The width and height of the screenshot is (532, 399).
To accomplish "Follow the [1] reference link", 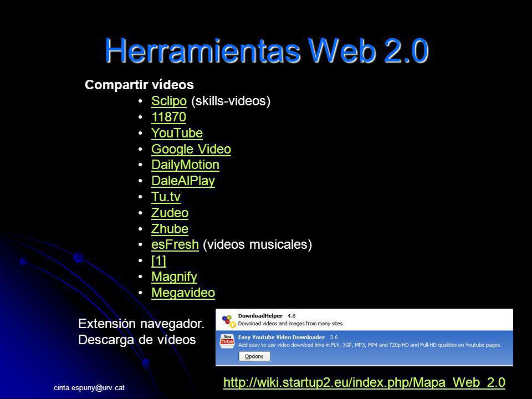I will pyautogui.click(x=159, y=261).
